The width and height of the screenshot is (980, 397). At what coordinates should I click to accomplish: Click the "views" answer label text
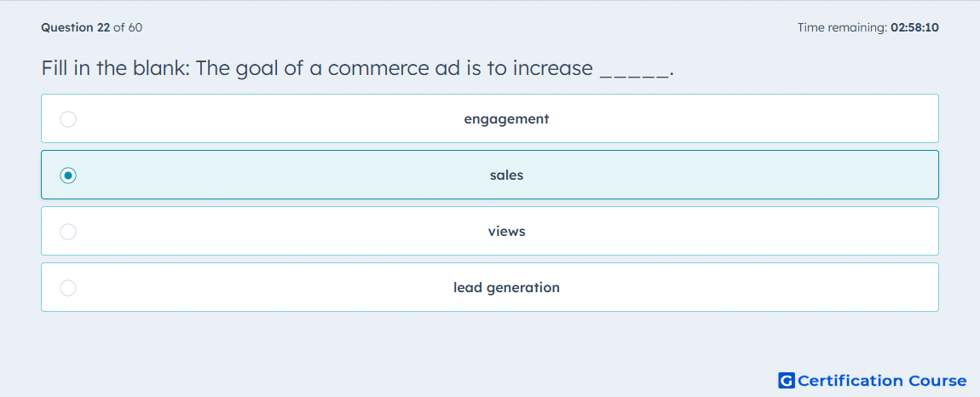pos(506,232)
